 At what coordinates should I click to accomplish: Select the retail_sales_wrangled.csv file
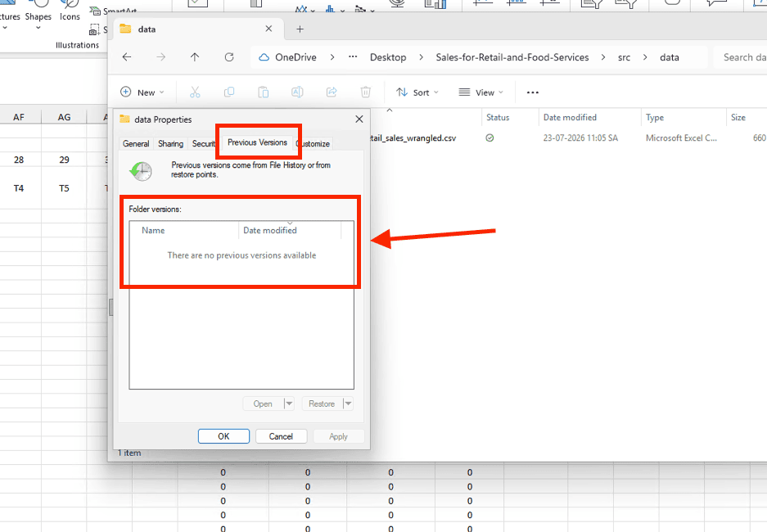[x=413, y=138]
